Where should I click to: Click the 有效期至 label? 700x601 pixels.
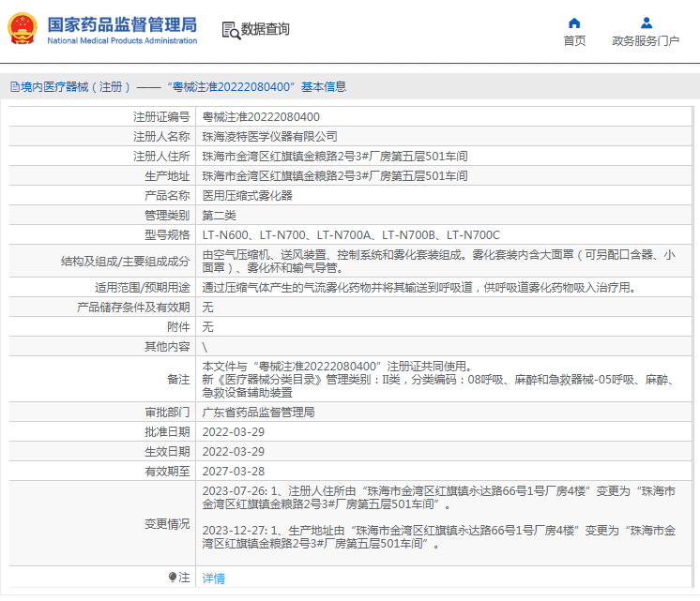click(x=167, y=472)
